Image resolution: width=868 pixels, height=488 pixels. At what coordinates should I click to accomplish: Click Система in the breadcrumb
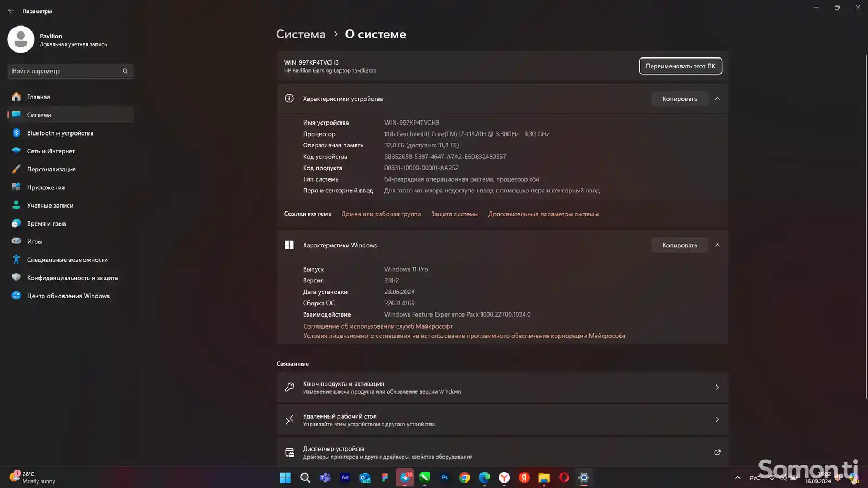point(301,34)
